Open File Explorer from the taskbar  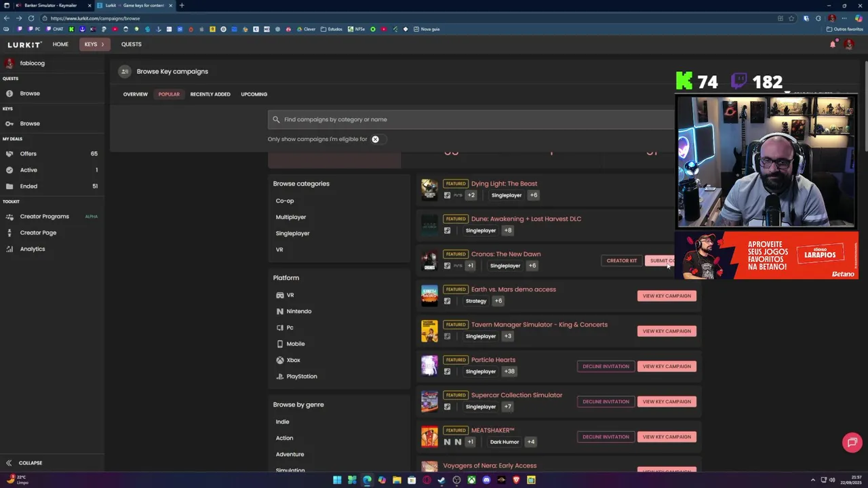(397, 480)
